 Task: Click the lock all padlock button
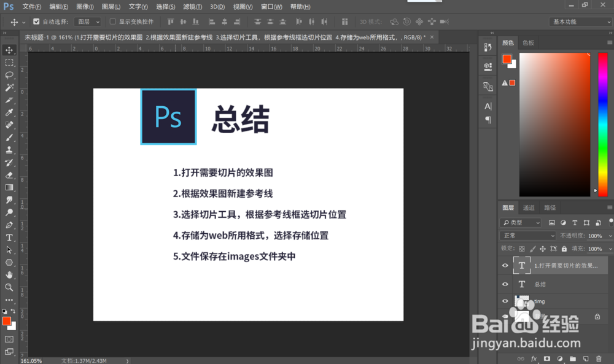click(x=564, y=248)
